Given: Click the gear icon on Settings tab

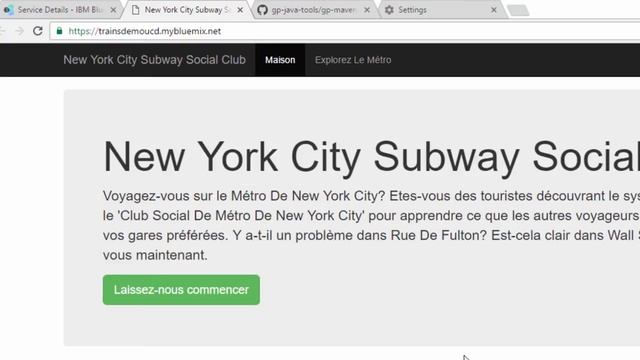Looking at the screenshot, I should click(x=389, y=10).
